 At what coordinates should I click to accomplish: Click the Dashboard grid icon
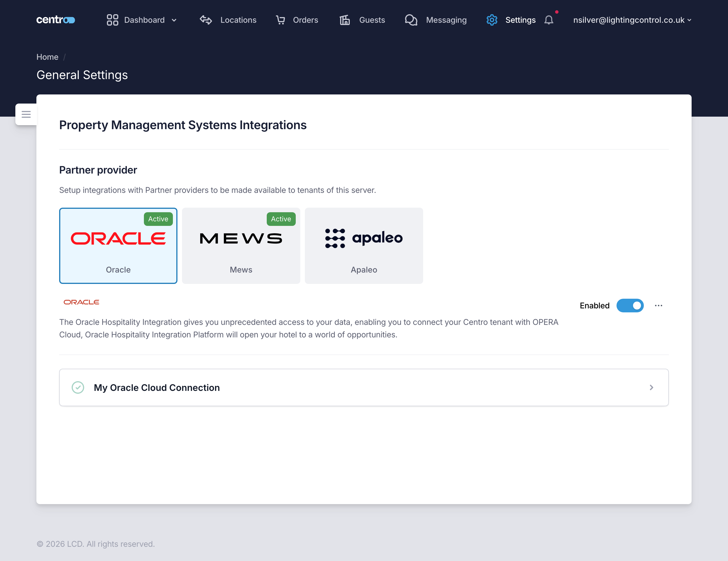[x=112, y=20]
